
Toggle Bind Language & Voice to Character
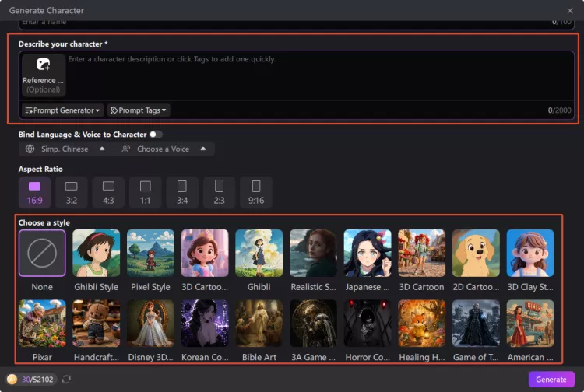156,135
